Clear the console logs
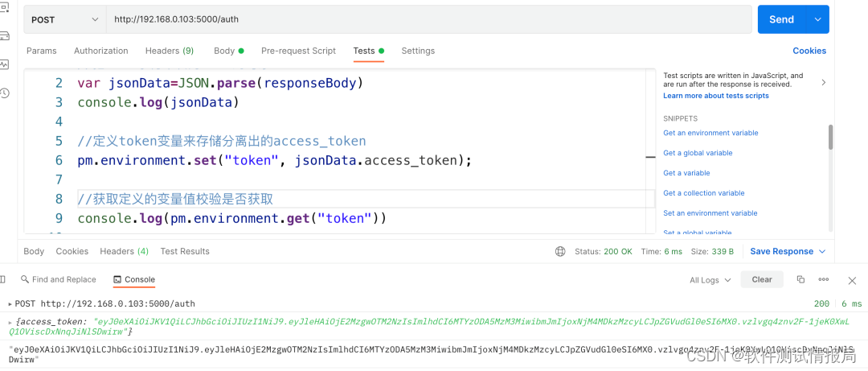The width and height of the screenshot is (868, 371). pos(762,279)
